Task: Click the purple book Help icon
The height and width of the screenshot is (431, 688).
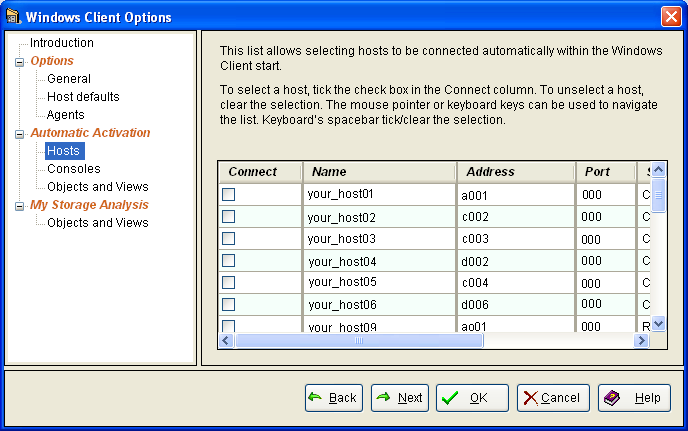Action: (612, 398)
